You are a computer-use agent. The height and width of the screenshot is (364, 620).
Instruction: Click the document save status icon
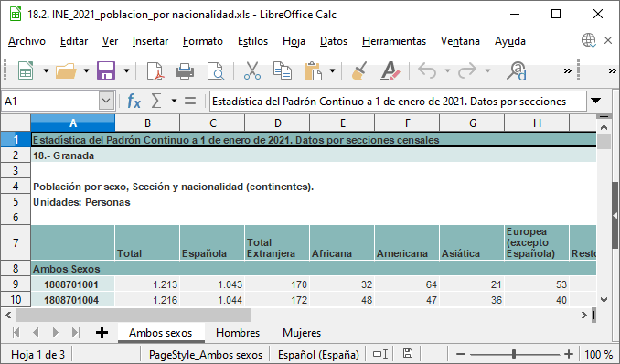[408, 354]
